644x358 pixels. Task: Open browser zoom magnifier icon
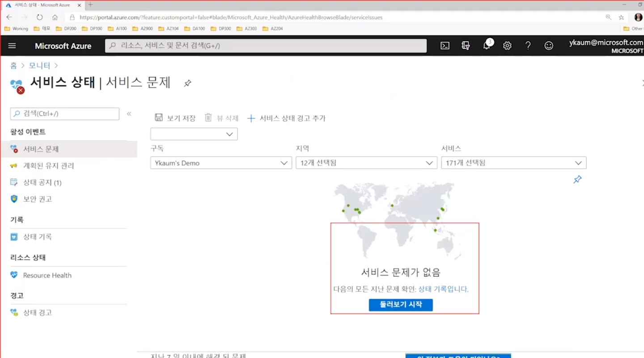[x=608, y=17]
